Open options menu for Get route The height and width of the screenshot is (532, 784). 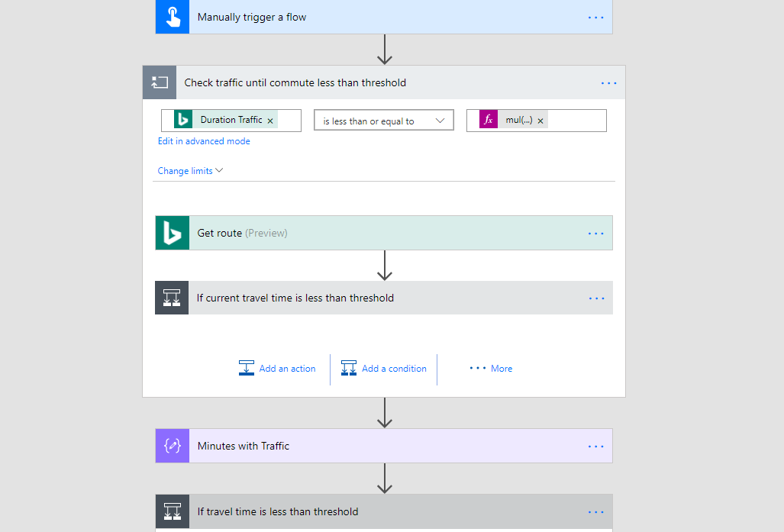(596, 233)
